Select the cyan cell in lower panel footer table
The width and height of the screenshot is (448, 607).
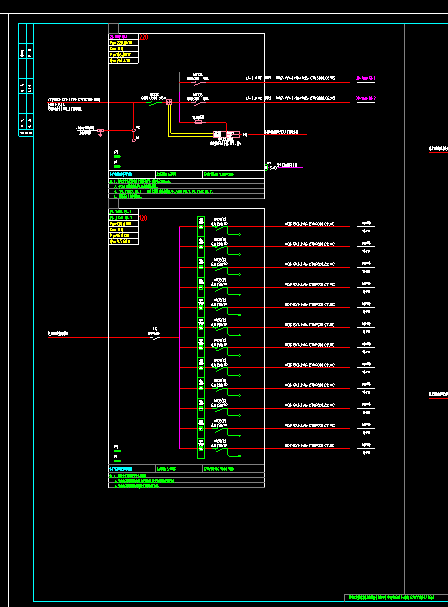(132, 469)
